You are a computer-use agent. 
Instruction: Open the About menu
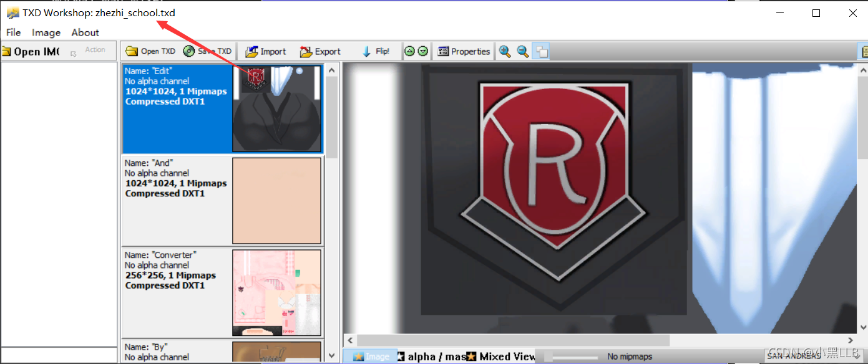85,32
